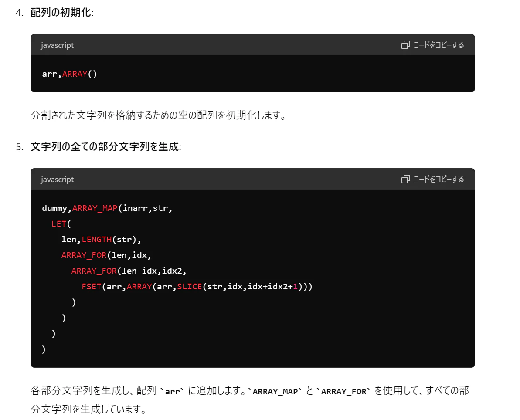Image resolution: width=520 pixels, height=420 pixels.
Task: Click text 分文字列を生成しています at paragraph end
Action: (88, 410)
